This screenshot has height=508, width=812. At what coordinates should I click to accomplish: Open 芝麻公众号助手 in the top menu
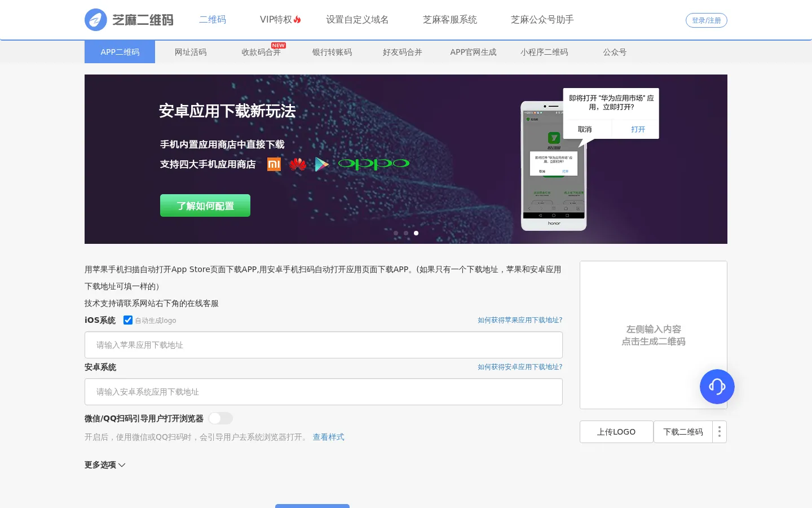(x=542, y=20)
